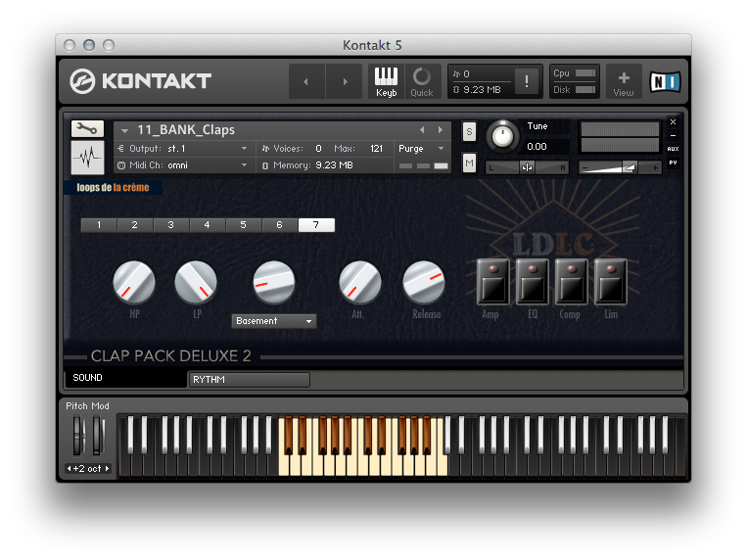
Task: Open instrument edit mode wrench icon
Action: point(87,128)
